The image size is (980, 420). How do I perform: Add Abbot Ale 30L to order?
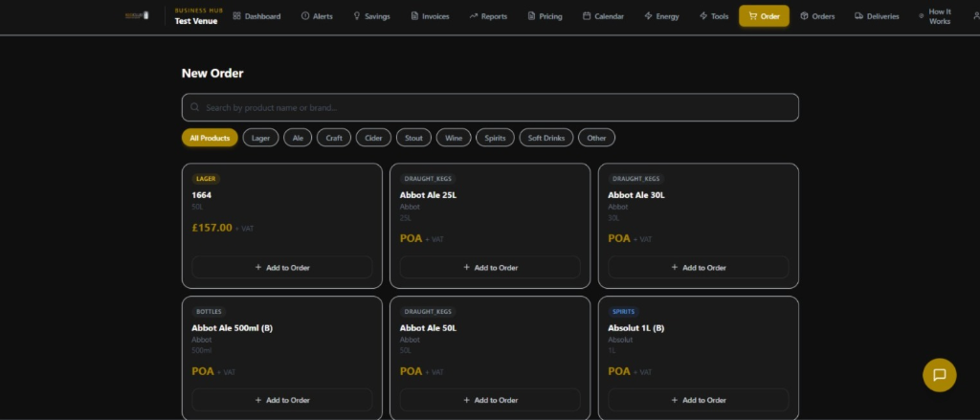click(x=698, y=268)
